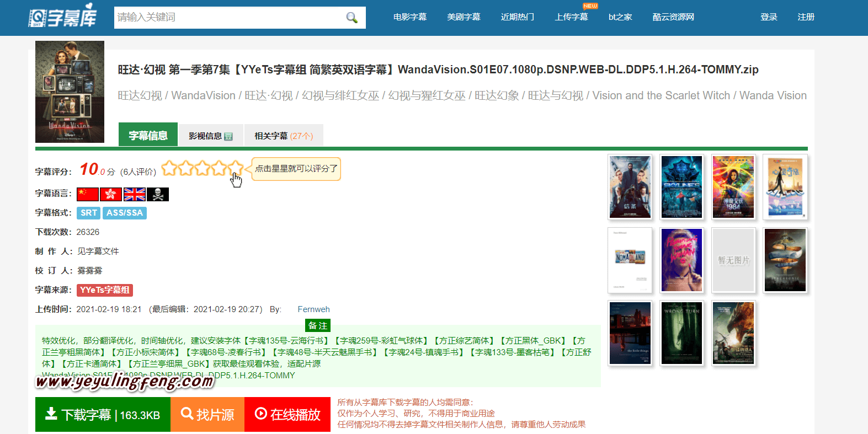
Task: Open the 电影字幕 nav menu
Action: point(410,17)
